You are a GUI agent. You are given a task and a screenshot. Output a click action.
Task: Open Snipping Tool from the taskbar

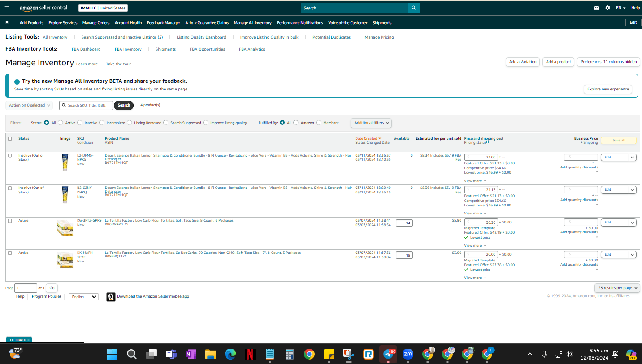(348, 355)
